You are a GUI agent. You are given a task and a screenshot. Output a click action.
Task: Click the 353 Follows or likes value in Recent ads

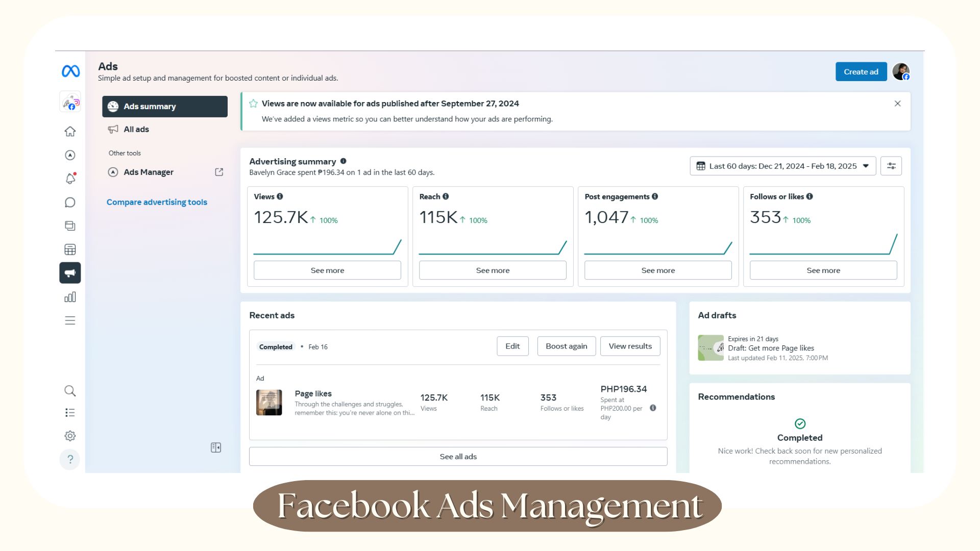tap(548, 398)
